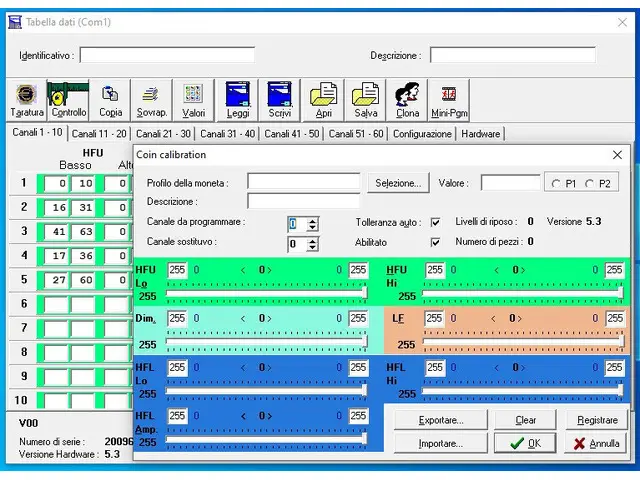Click the Copia toolbar icon

110,100
